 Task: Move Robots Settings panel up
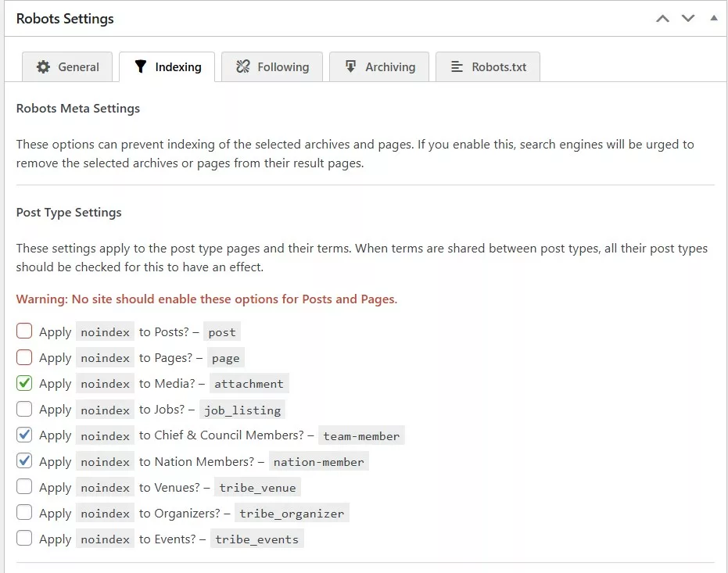click(662, 18)
